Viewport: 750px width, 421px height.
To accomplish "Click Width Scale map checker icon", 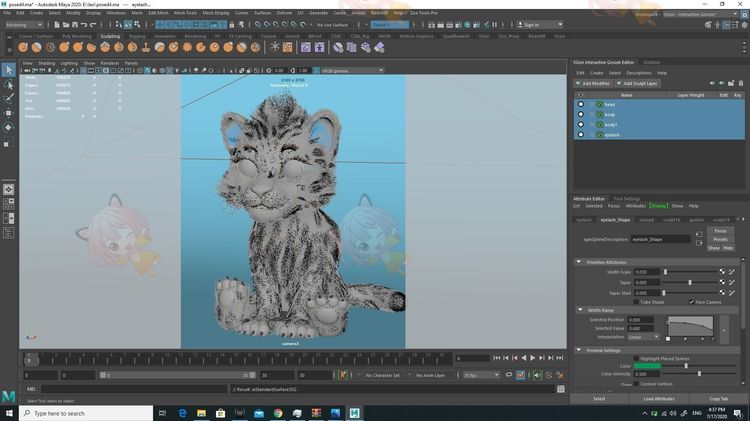I will [722, 272].
